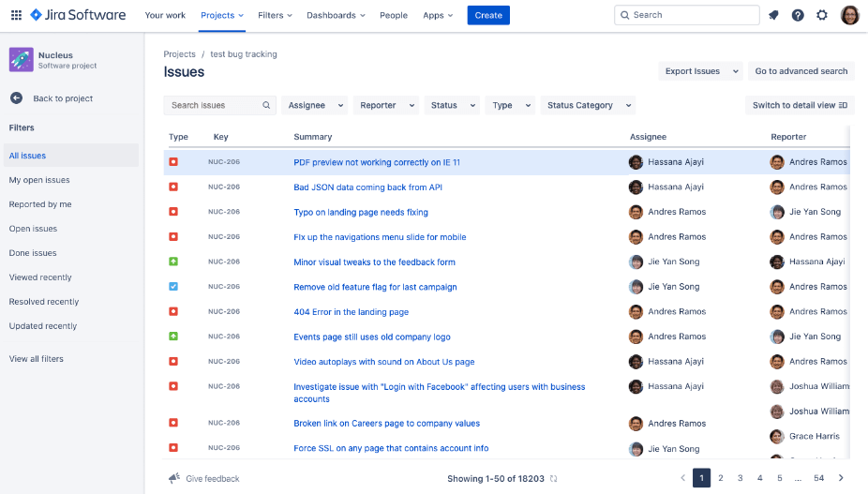Image resolution: width=868 pixels, height=494 pixels.
Task: Open the user profile avatar
Action: (850, 15)
